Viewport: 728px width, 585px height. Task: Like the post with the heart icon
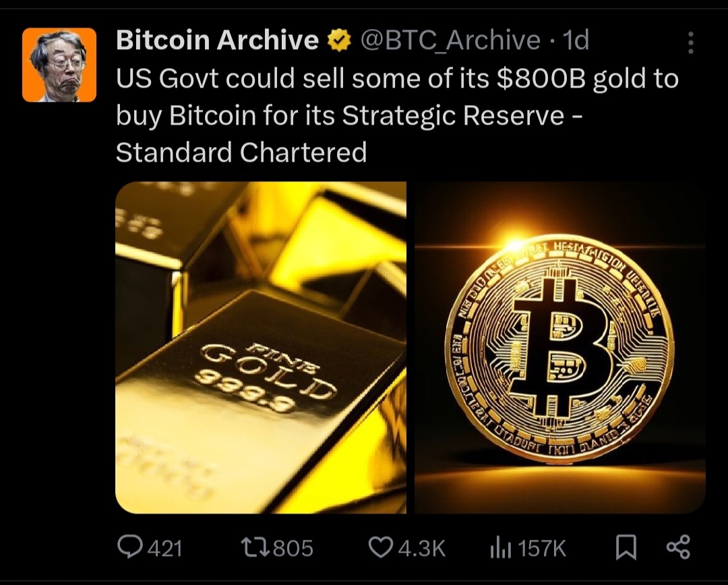tap(381, 547)
